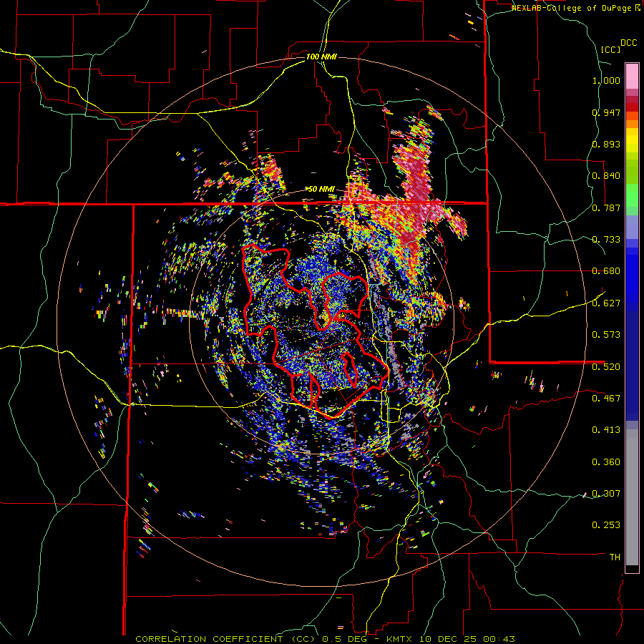Click the 0.467 legend value
The width and height of the screenshot is (644, 644).
coord(606,399)
